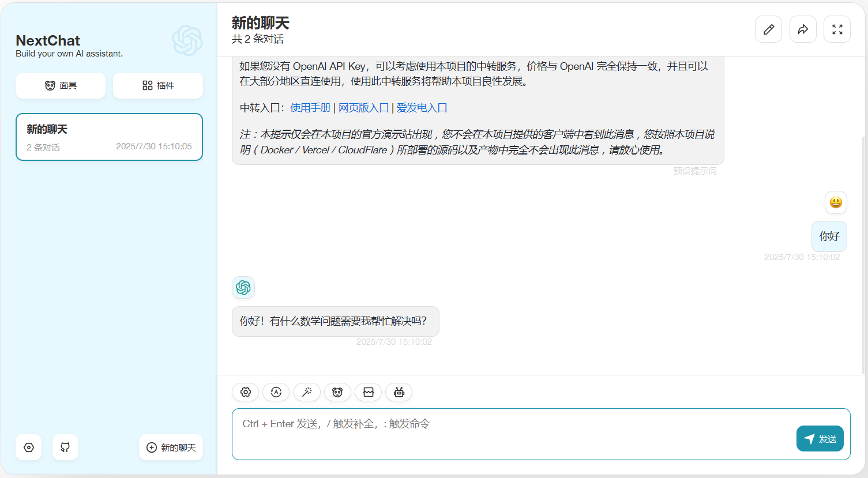The width and height of the screenshot is (868, 478).
Task: Follow the 网页版入口 link
Action: pyautogui.click(x=363, y=108)
